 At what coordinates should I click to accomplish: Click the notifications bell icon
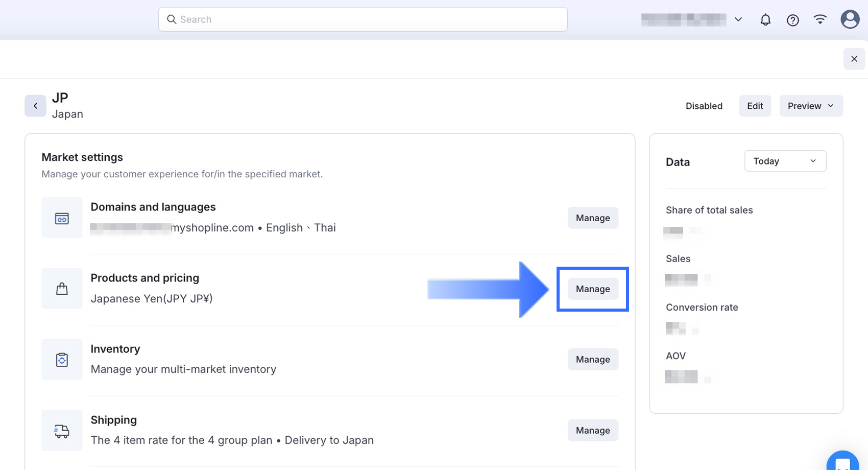click(x=765, y=20)
